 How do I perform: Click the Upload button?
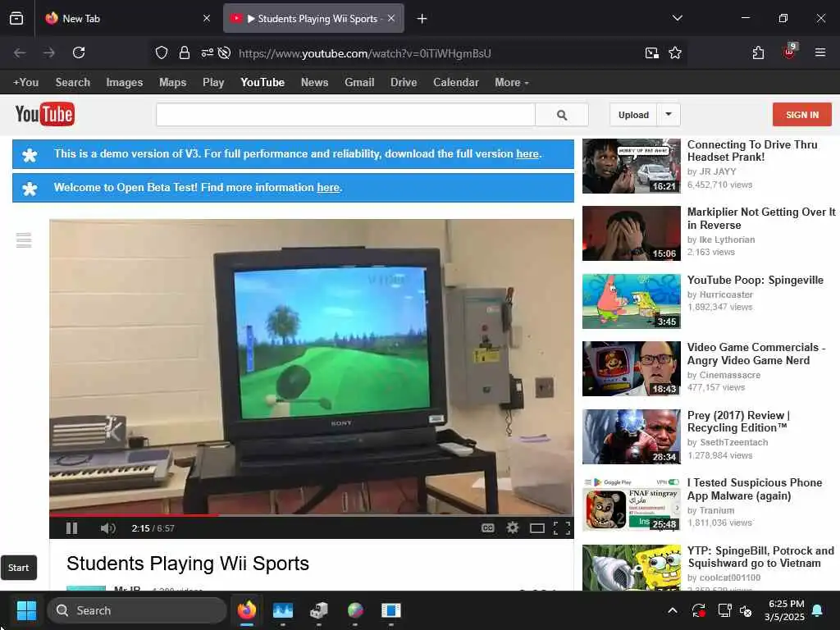633,115
